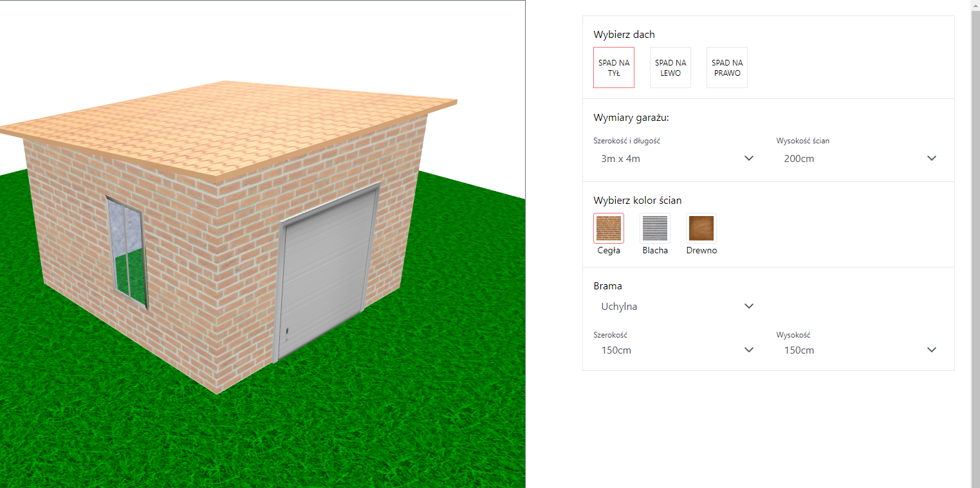
Task: Expand the gate Szerokość 150cm dropdown
Action: pyautogui.click(x=677, y=350)
